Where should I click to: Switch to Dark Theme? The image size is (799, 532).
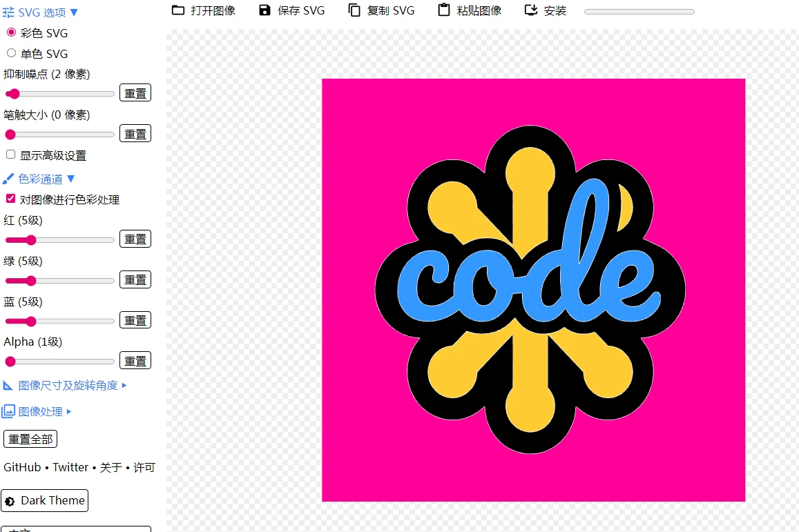click(x=44, y=500)
